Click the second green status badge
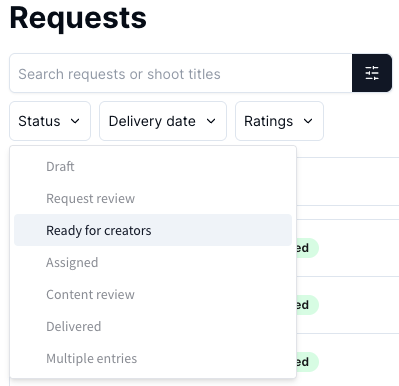 click(x=307, y=305)
